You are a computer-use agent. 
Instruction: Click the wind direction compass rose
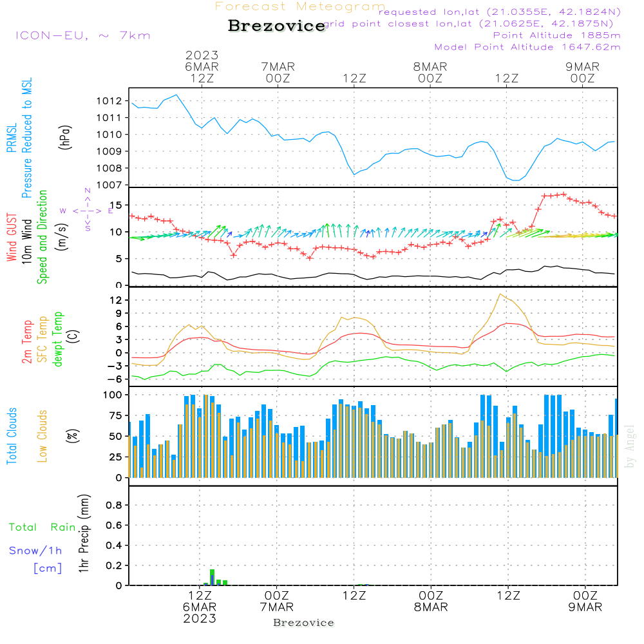[x=87, y=210]
